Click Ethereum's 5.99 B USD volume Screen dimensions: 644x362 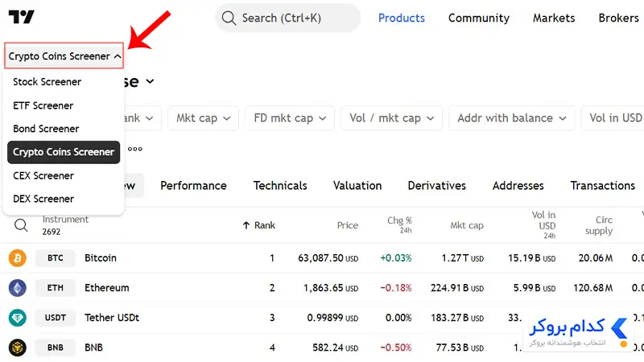coord(535,288)
